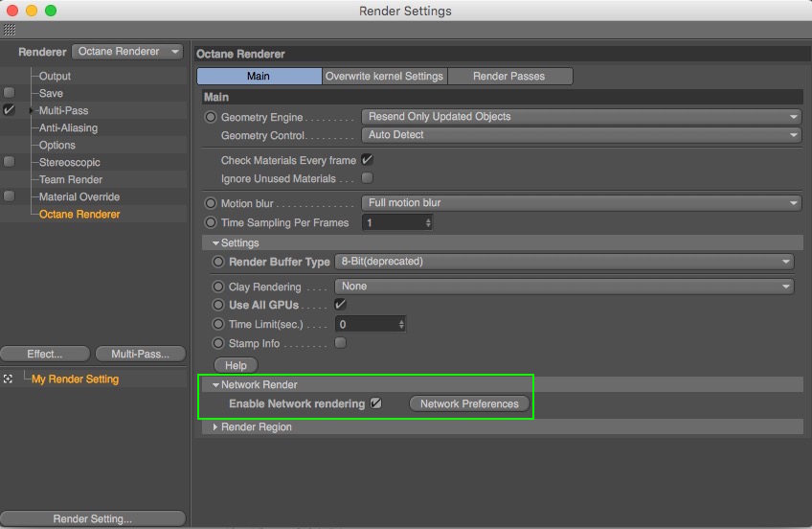Image resolution: width=812 pixels, height=529 pixels.
Task: Toggle Geometry Engine animation circle
Action: pyautogui.click(x=211, y=117)
